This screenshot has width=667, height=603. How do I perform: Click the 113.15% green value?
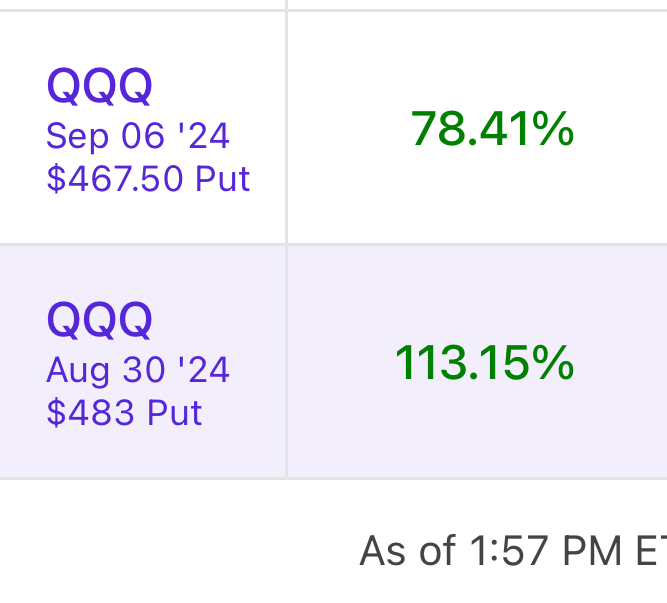click(484, 363)
